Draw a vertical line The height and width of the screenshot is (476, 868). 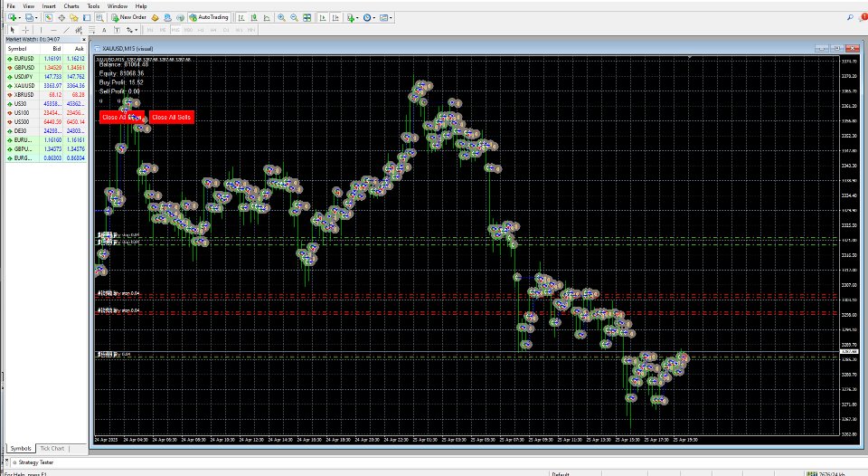(41, 30)
